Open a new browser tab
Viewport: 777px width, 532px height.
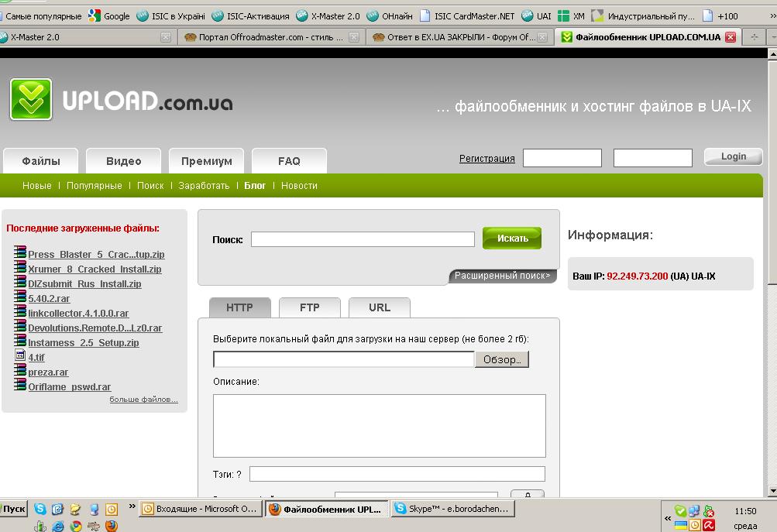coord(755,37)
